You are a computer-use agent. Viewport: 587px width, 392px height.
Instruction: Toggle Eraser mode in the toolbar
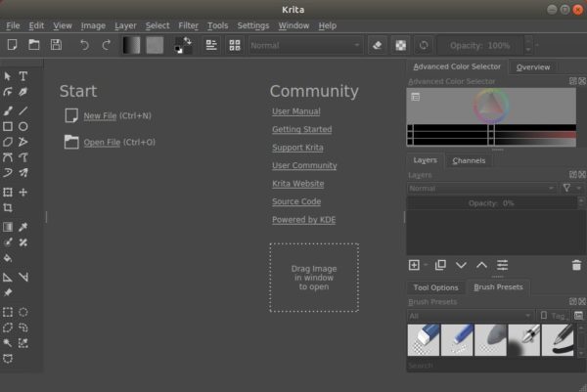pyautogui.click(x=378, y=45)
